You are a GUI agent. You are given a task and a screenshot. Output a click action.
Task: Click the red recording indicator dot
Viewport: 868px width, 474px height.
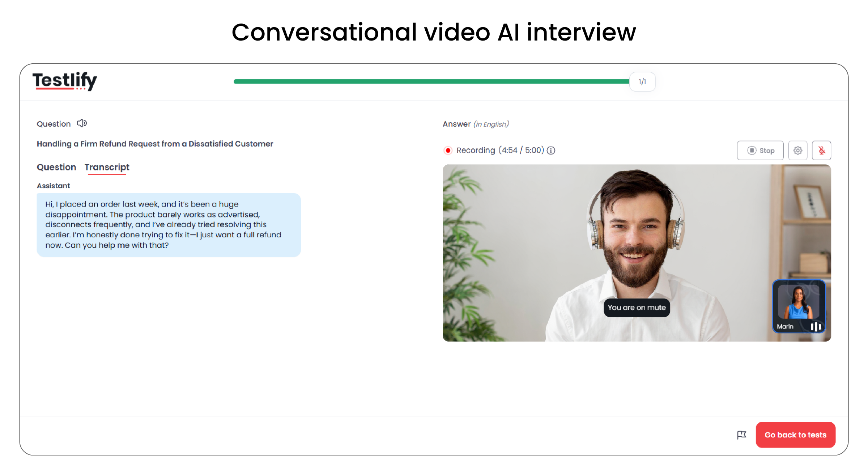(x=448, y=150)
